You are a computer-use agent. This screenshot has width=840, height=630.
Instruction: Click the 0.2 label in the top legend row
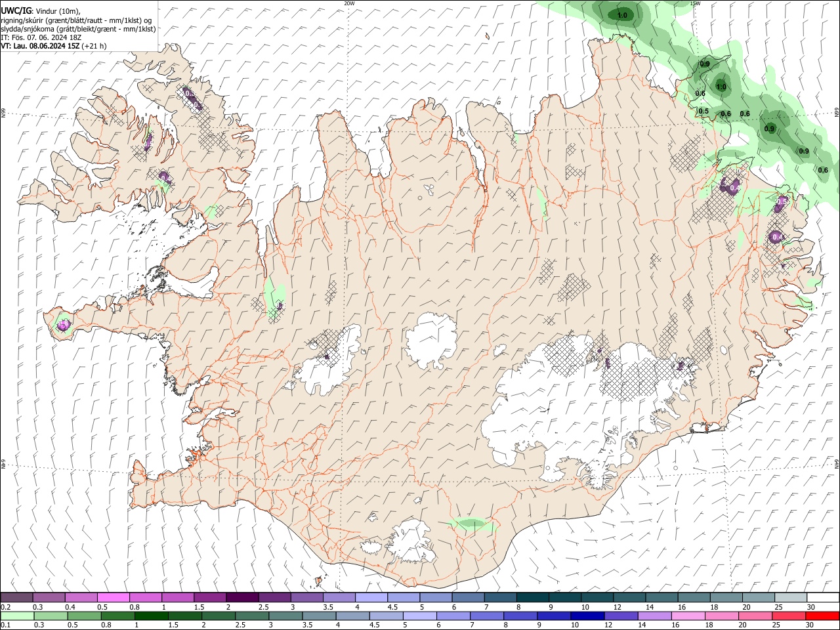click(x=5, y=607)
